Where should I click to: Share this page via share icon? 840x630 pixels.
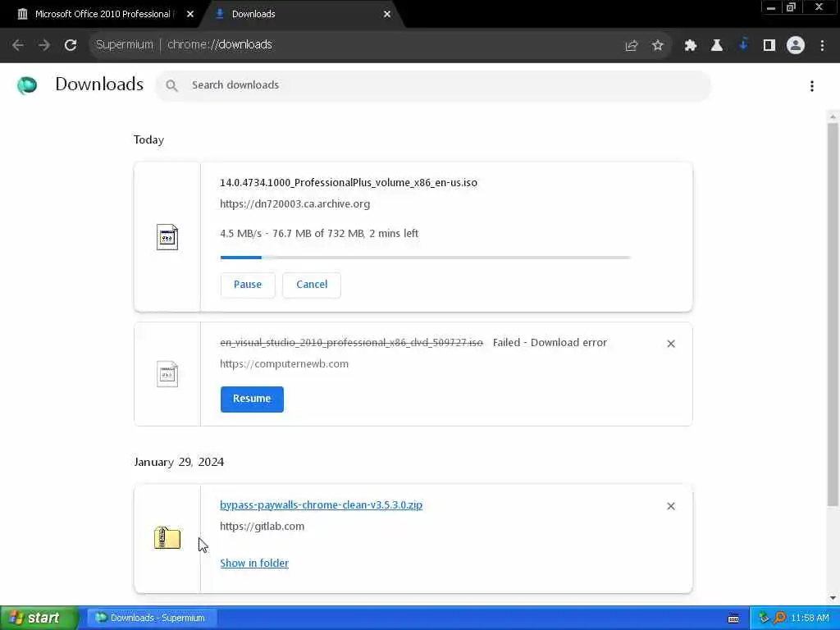tap(632, 46)
